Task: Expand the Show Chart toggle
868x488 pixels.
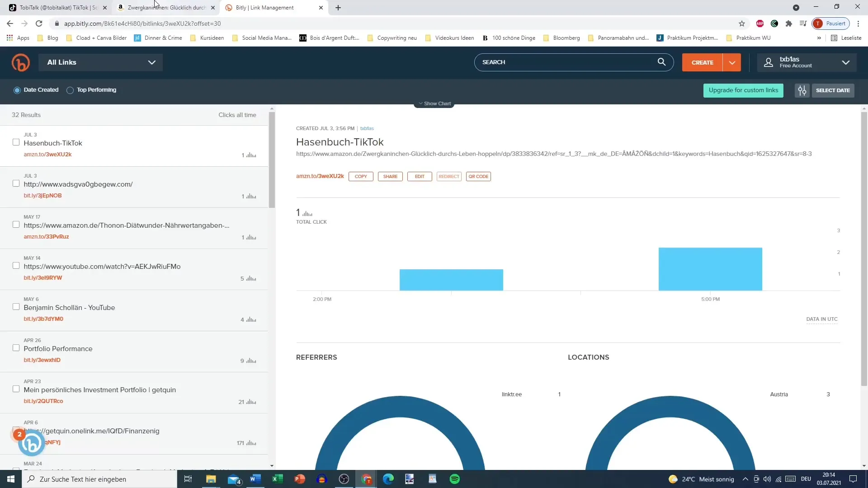Action: 434,104
